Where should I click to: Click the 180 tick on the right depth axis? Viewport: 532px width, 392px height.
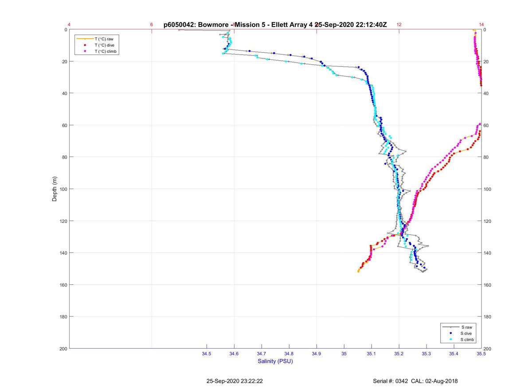tap(488, 317)
